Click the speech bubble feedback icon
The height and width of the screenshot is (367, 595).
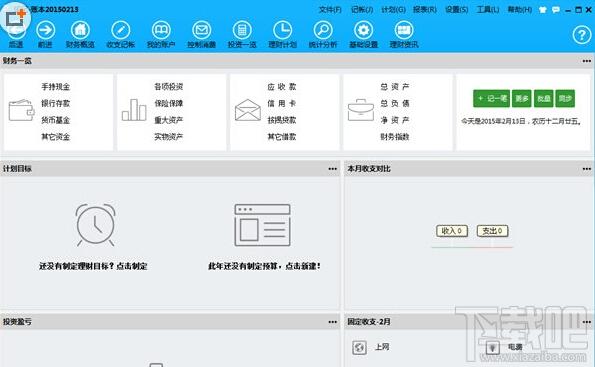tap(556, 10)
